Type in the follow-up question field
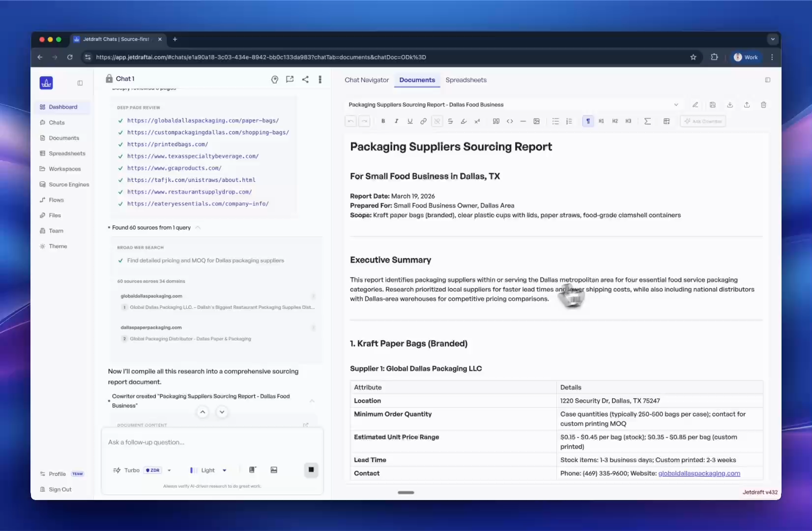 tap(211, 442)
